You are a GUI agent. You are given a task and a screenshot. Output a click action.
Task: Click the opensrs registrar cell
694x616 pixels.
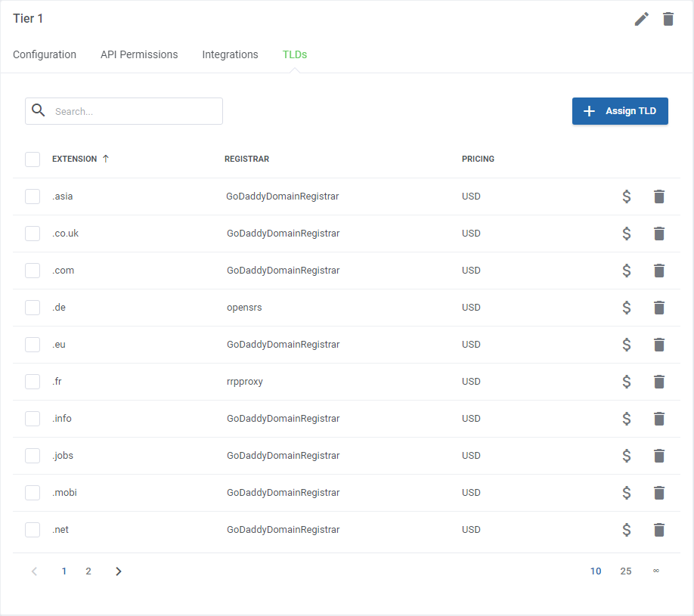tap(244, 308)
